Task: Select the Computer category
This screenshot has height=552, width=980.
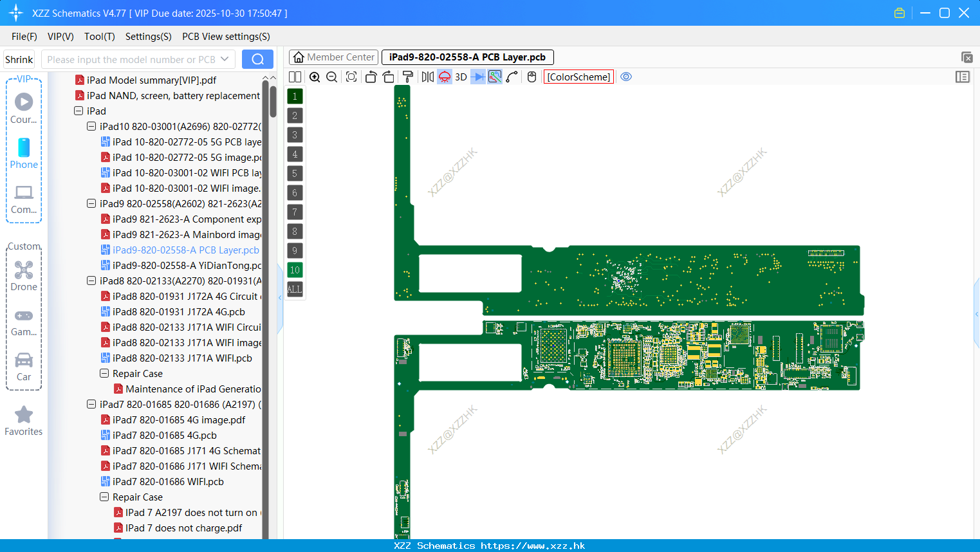Action: coord(24,199)
